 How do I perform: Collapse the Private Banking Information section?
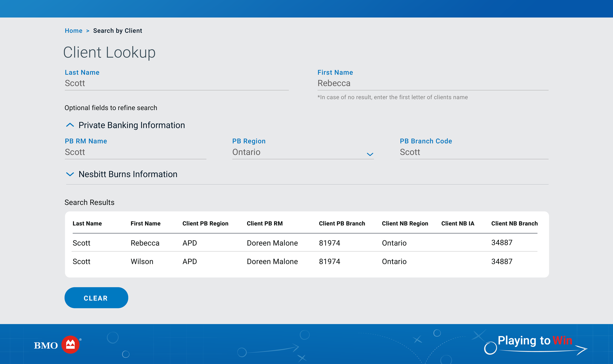(x=70, y=125)
